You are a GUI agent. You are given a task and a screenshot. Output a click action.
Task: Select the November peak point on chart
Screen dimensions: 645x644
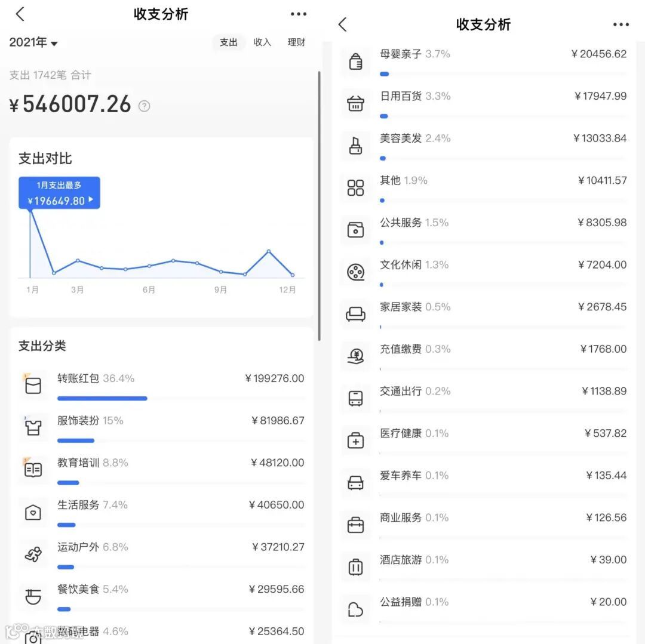pos(269,251)
